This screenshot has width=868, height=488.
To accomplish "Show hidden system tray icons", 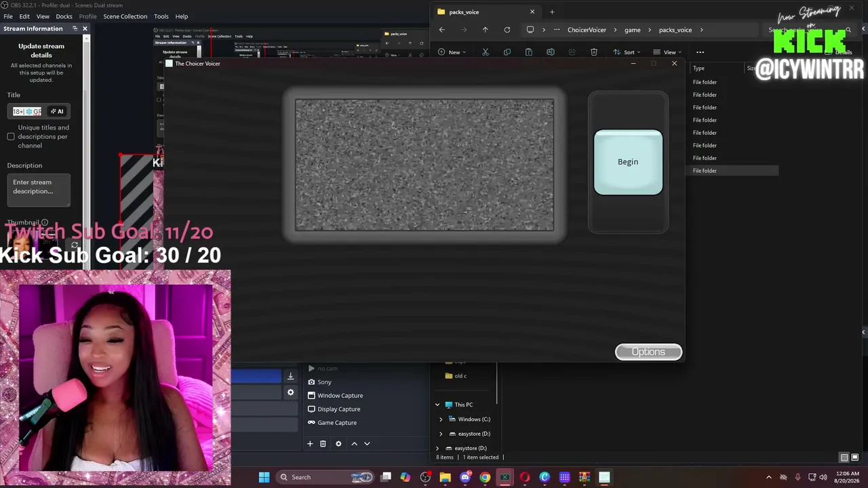I will tap(768, 477).
